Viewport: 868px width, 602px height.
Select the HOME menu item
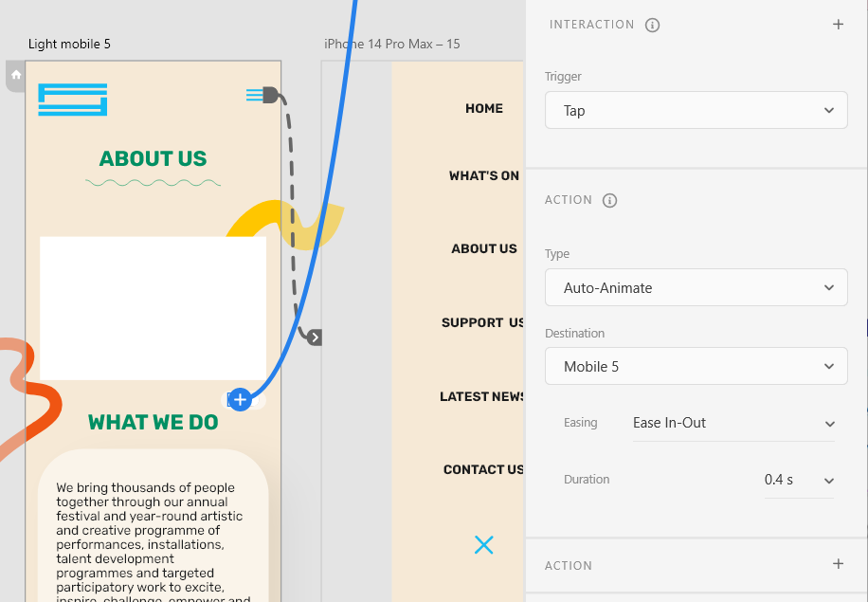click(483, 109)
